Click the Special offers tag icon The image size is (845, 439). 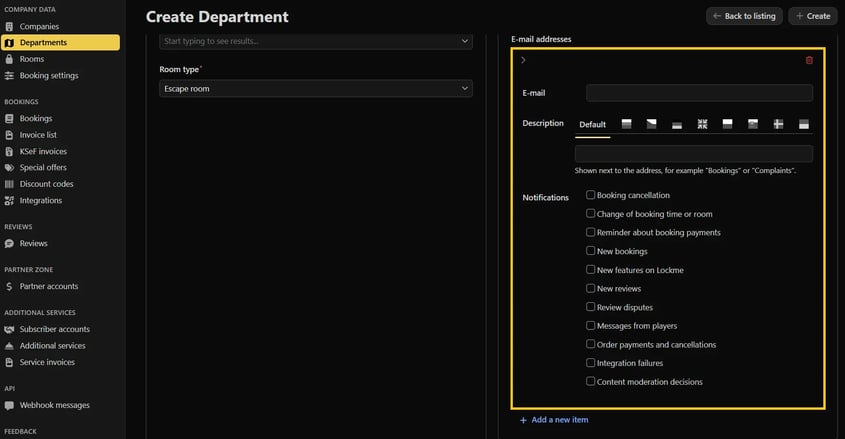tap(9, 168)
